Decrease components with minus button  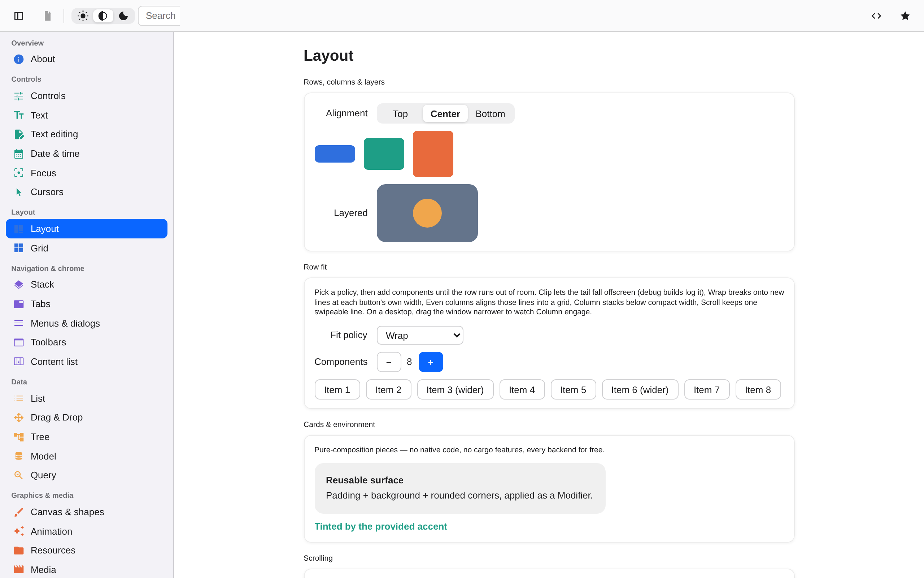coord(389,362)
